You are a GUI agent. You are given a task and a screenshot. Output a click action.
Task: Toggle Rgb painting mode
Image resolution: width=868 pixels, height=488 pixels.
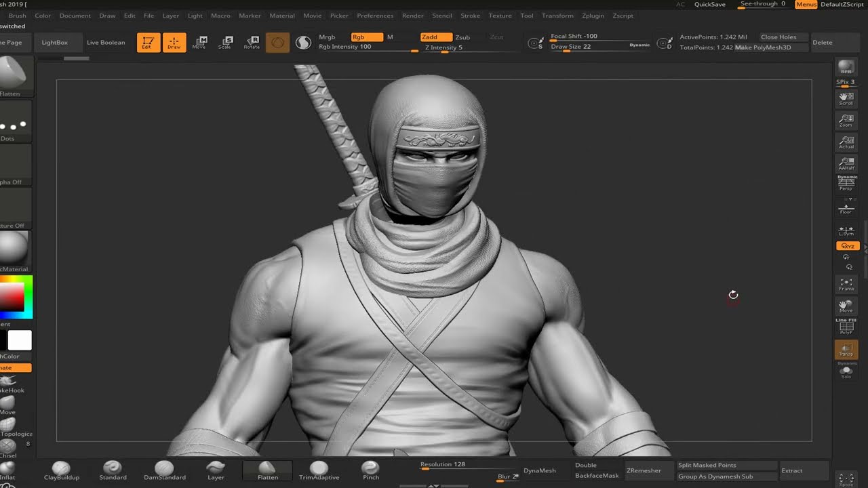click(367, 37)
